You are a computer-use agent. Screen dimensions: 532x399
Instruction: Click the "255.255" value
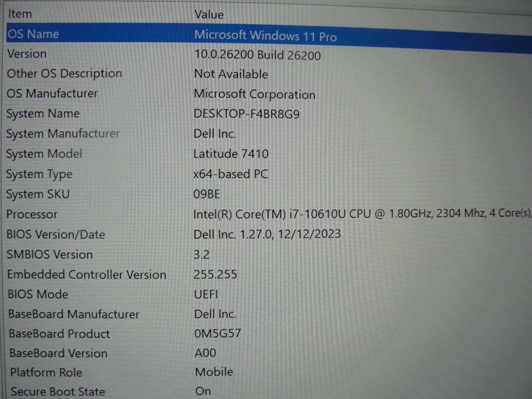click(x=215, y=275)
